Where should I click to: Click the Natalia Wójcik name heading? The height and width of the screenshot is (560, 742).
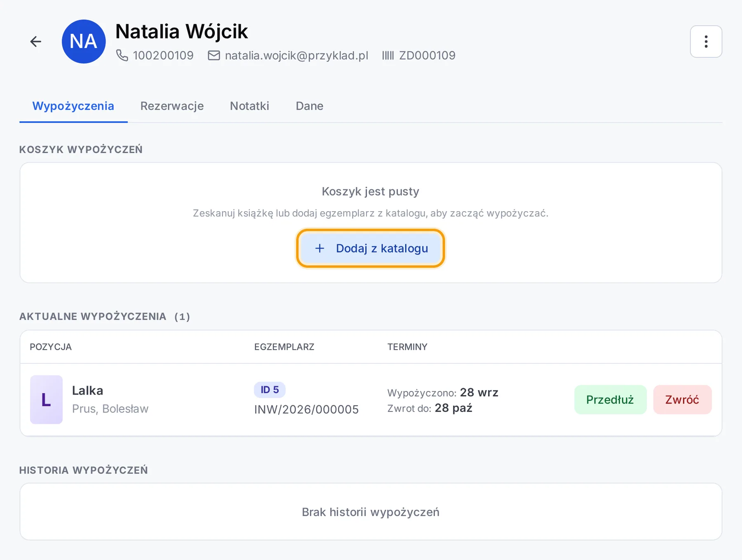182,31
